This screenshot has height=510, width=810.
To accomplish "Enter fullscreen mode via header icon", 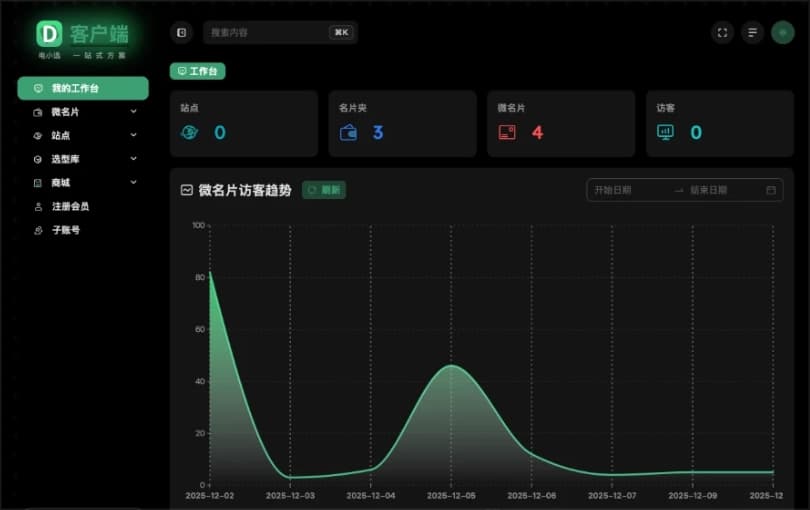I will (722, 33).
